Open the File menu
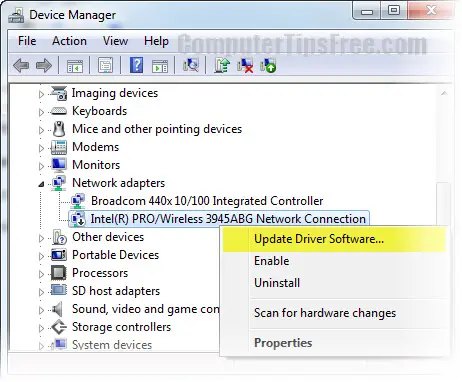Image resolution: width=462 pixels, height=382 pixels. (27, 41)
